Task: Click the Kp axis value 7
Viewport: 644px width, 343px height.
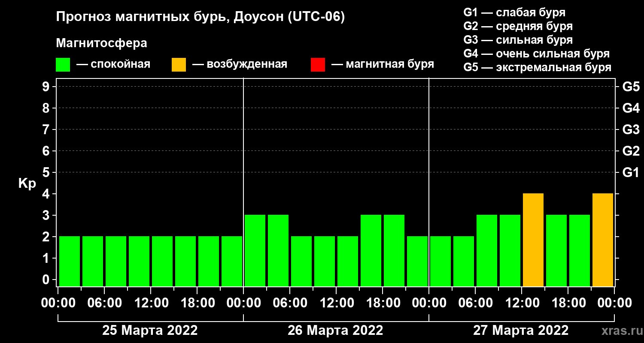Action: pos(47,129)
